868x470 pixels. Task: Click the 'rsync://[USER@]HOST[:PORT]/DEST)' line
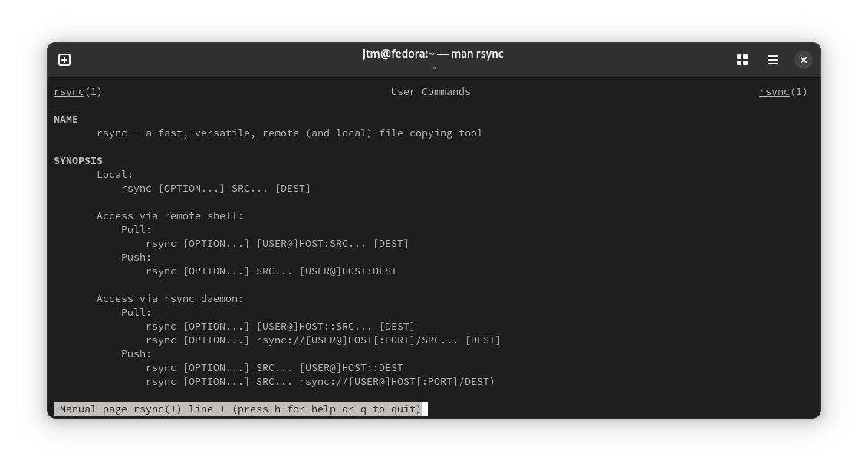click(x=320, y=382)
